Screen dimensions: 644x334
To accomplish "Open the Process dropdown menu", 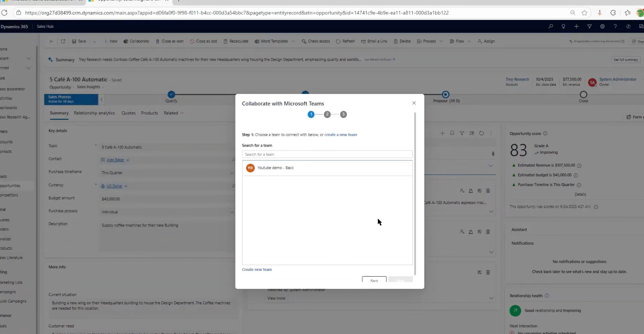I will (x=441, y=42).
